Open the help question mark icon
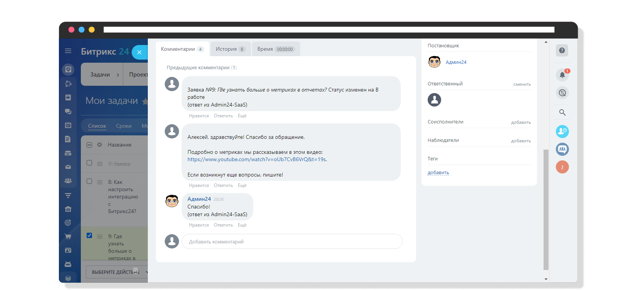The height and width of the screenshot is (290, 644). [562, 50]
